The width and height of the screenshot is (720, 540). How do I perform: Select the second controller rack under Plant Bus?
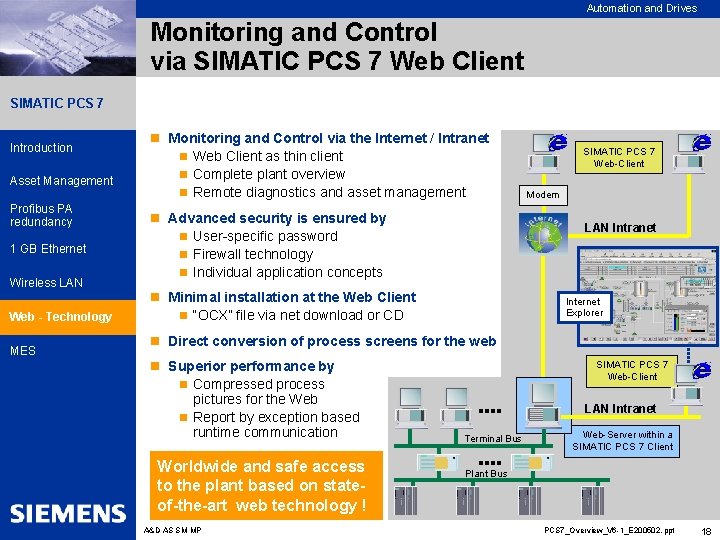click(467, 501)
